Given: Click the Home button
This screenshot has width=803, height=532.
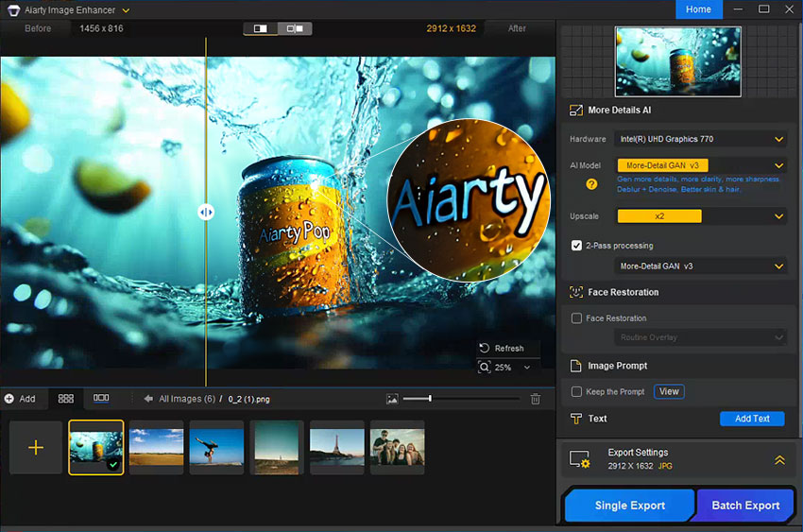Looking at the screenshot, I should tap(698, 9).
